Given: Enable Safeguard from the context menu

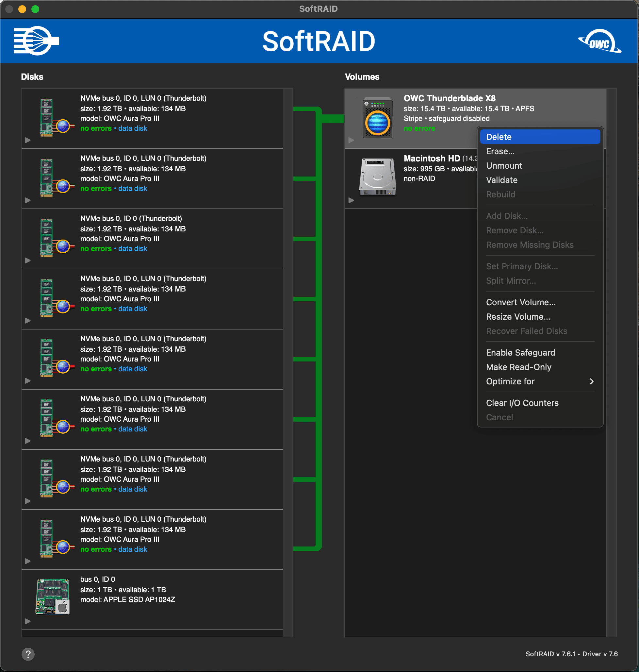Looking at the screenshot, I should pos(520,353).
